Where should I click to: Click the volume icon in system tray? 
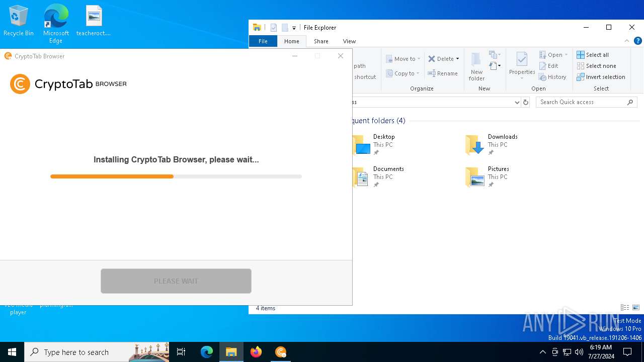(579, 352)
